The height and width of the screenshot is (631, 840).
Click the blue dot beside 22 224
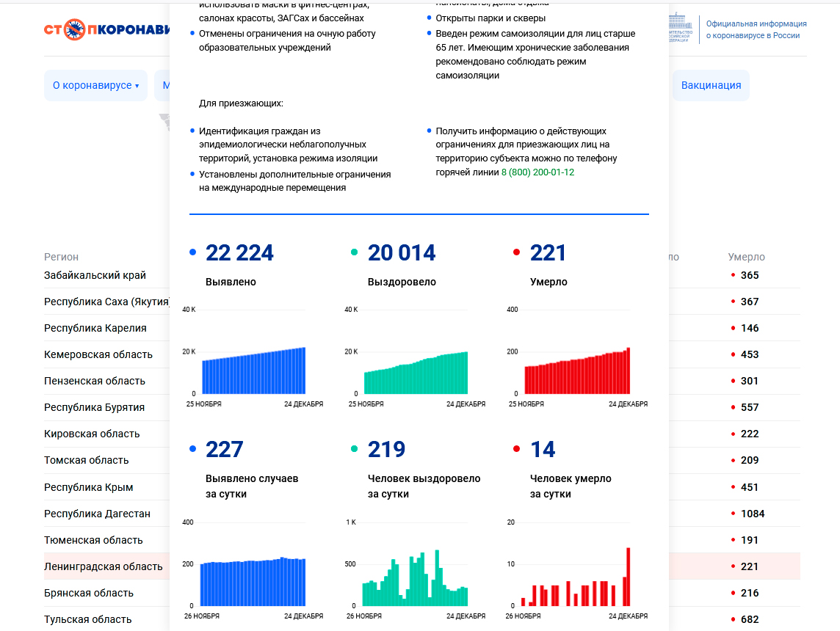click(192, 252)
